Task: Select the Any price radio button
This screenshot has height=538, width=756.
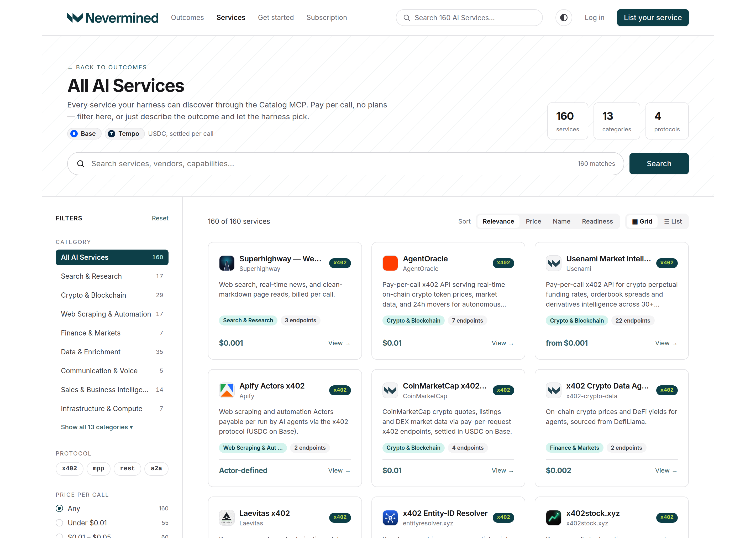Action: (x=59, y=508)
